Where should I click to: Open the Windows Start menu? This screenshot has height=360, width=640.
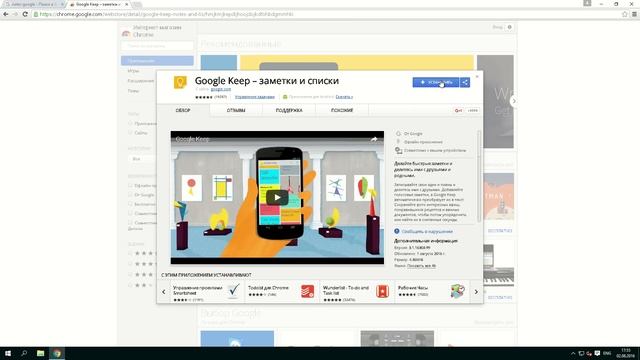click(x=8, y=353)
